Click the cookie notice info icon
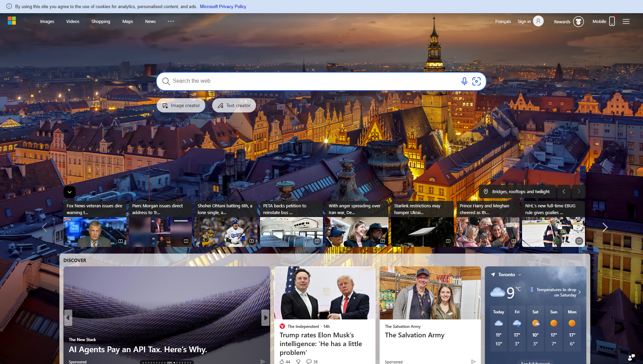This screenshot has width=643, height=364. tap(9, 6)
